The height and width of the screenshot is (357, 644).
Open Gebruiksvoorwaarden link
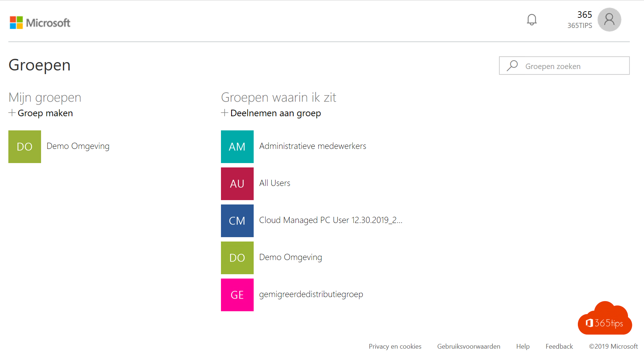469,346
